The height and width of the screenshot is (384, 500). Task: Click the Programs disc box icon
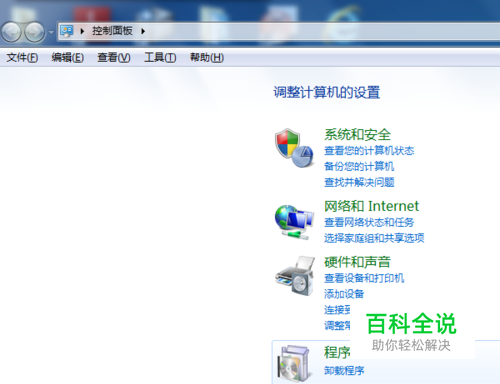tap(294, 363)
